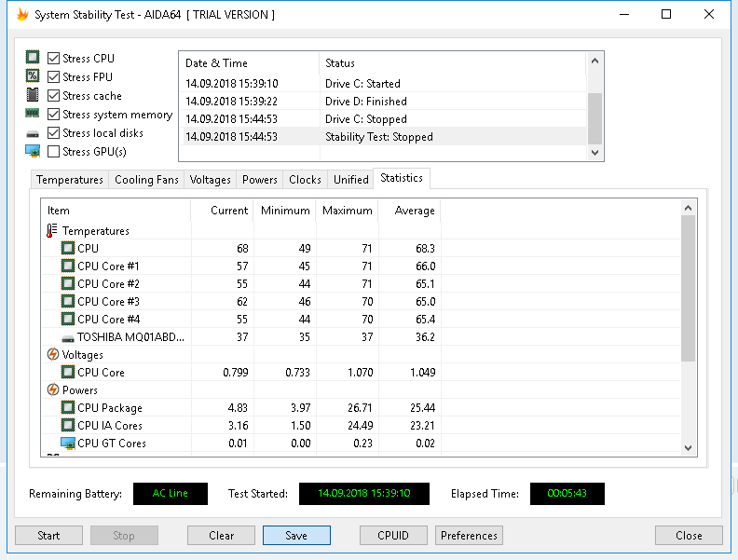This screenshot has width=738, height=560.
Task: Select the 'Drive C: Started' log row
Action: (x=383, y=84)
